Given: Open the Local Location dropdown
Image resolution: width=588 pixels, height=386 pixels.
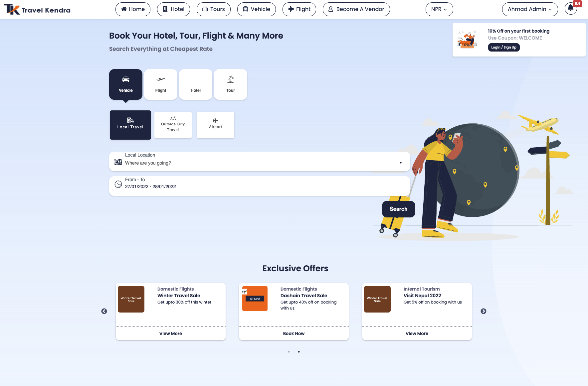Looking at the screenshot, I should click(x=260, y=162).
